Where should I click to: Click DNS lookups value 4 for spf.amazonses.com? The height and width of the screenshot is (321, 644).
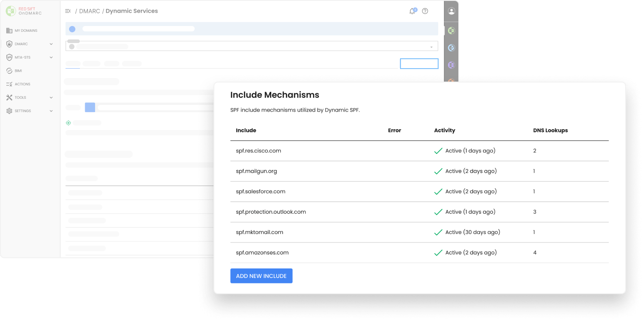pos(535,253)
